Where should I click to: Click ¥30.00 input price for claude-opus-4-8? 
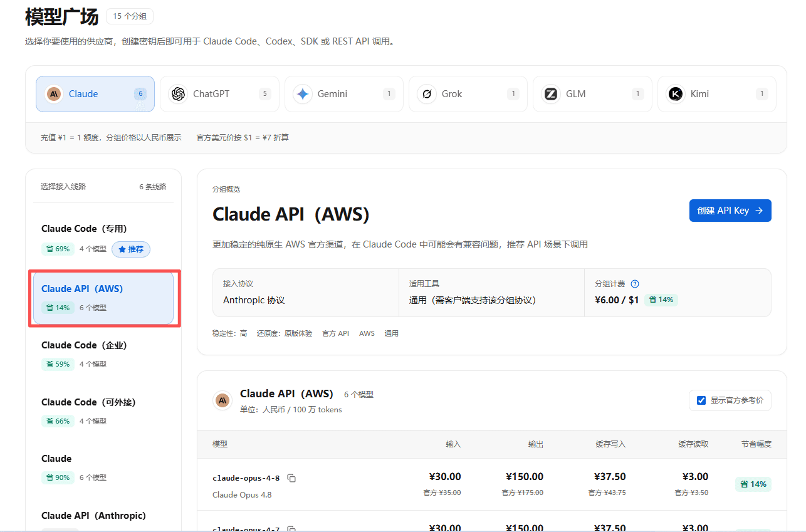point(445,477)
